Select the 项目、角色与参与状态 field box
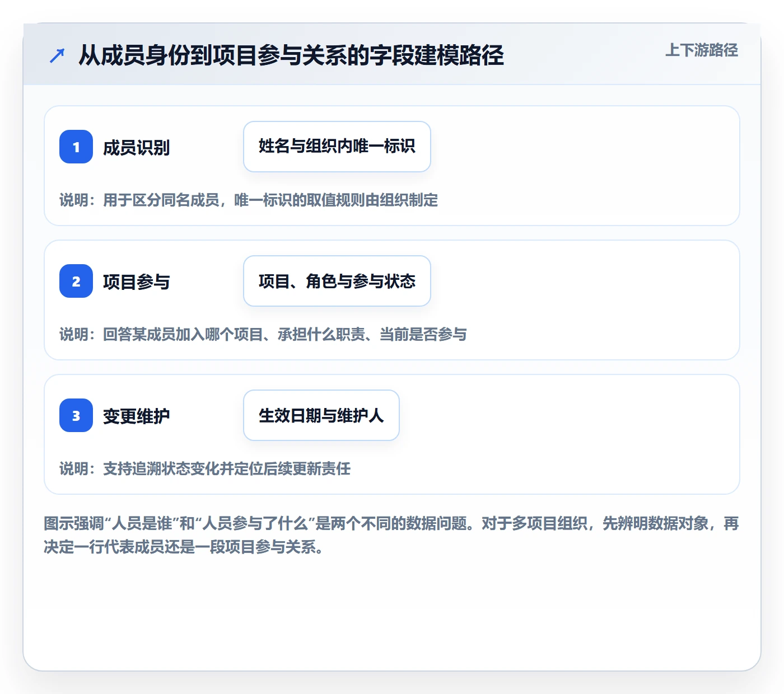The width and height of the screenshot is (784, 694). click(x=337, y=281)
